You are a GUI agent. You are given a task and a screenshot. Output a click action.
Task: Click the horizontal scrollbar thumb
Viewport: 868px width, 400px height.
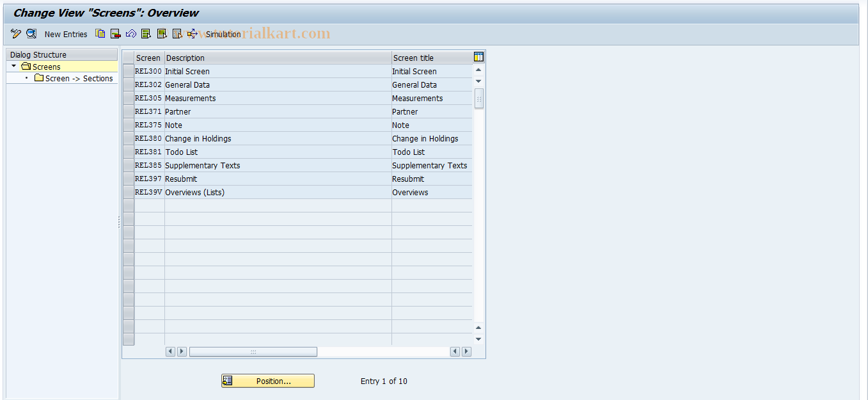pyautogui.click(x=253, y=351)
